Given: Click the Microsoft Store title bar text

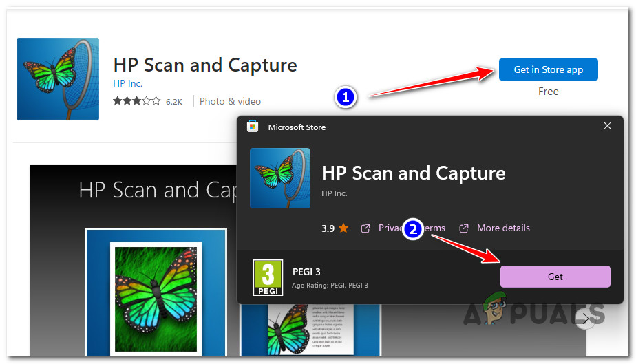Looking at the screenshot, I should [297, 127].
